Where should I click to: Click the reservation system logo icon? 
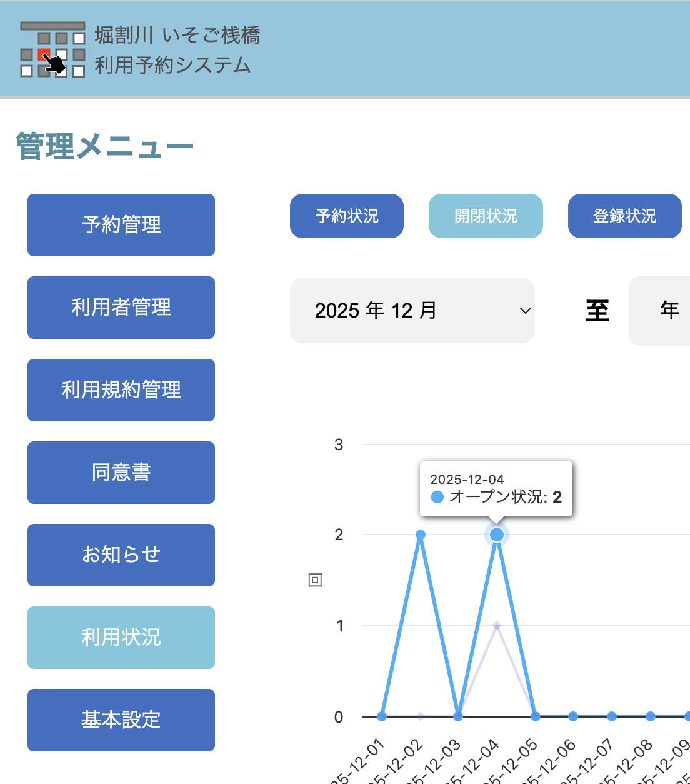[x=52, y=49]
